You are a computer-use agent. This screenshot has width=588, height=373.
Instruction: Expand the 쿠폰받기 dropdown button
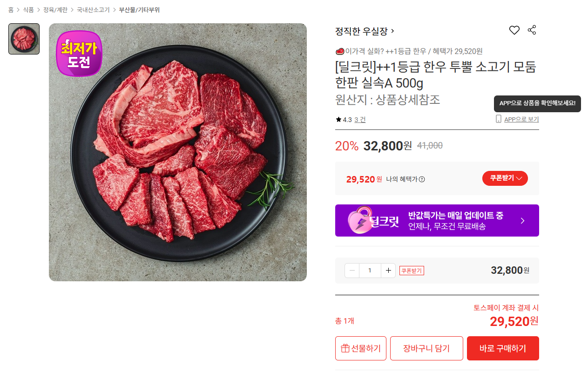[x=505, y=178]
